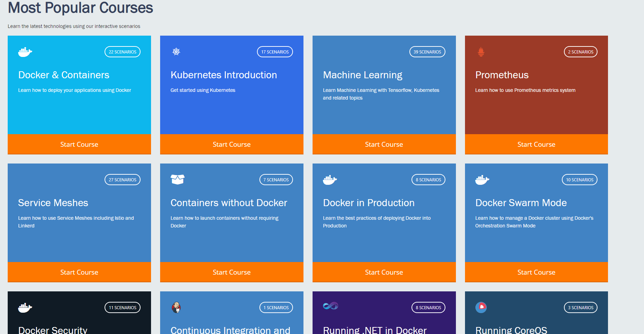Start the Prometheus course
The width and height of the screenshot is (644, 334).
(536, 144)
